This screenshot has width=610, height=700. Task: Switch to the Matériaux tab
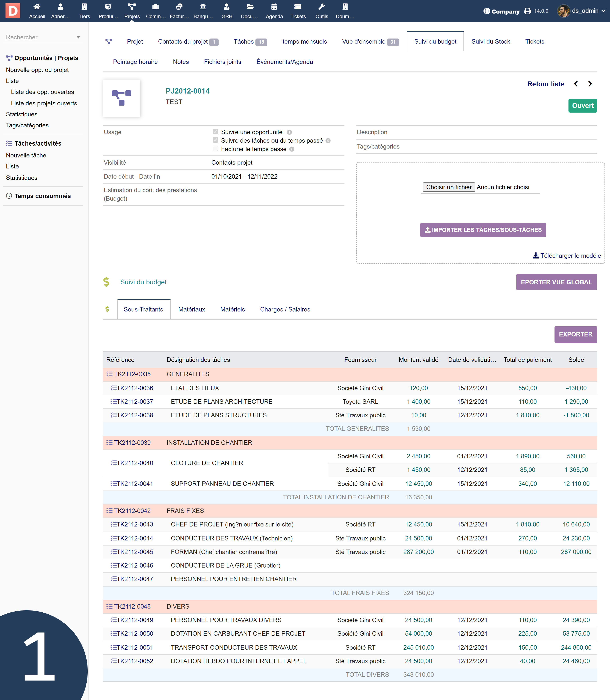click(x=191, y=309)
